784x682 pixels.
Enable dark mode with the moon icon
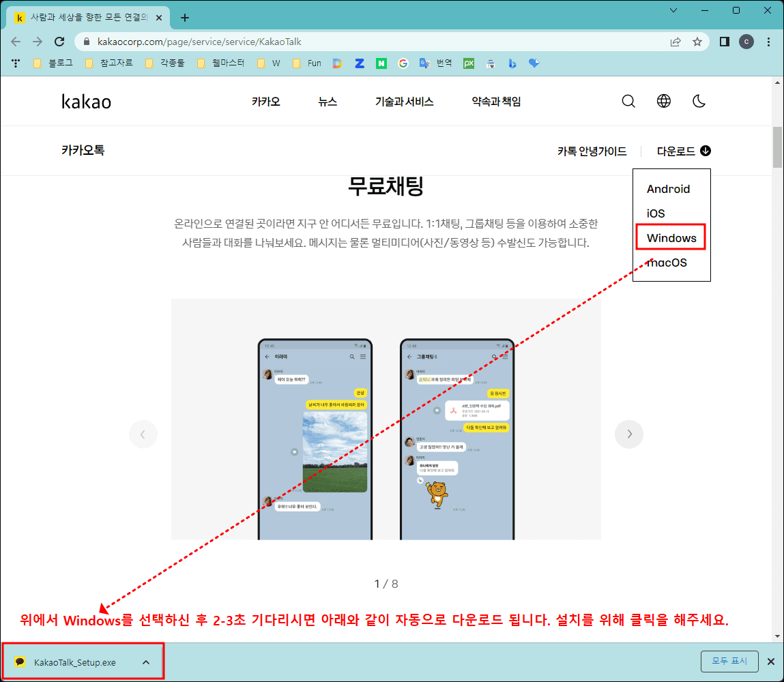[699, 100]
